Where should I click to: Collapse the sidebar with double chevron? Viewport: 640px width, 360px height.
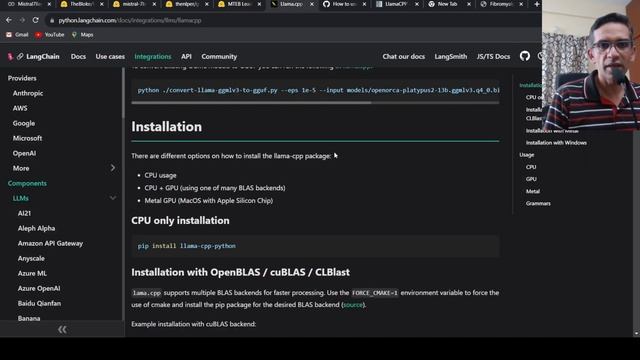[62, 329]
